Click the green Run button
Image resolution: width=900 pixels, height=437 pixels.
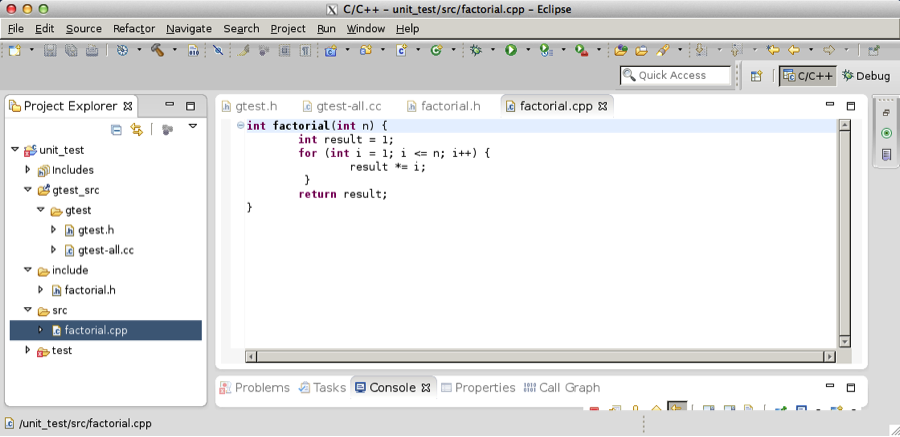tap(511, 51)
